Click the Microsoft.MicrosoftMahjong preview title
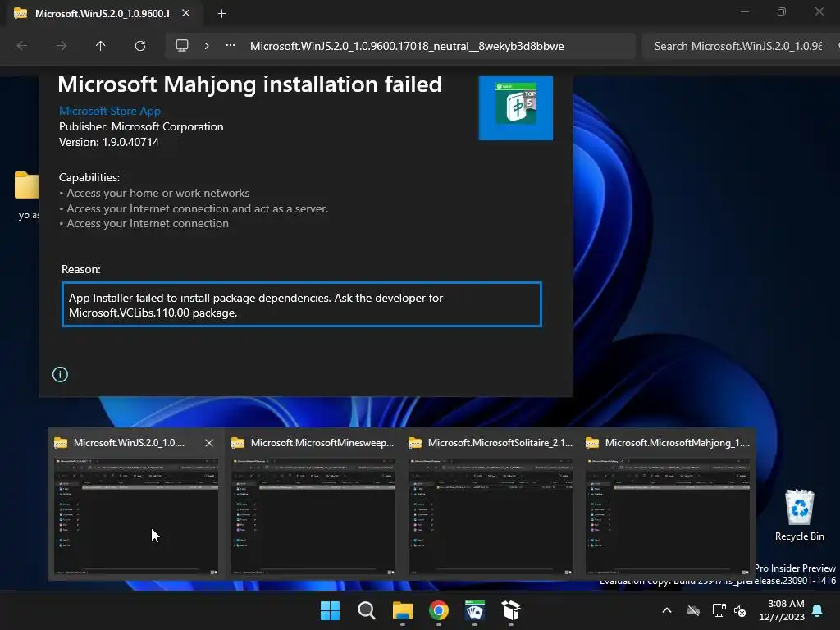 [677, 443]
